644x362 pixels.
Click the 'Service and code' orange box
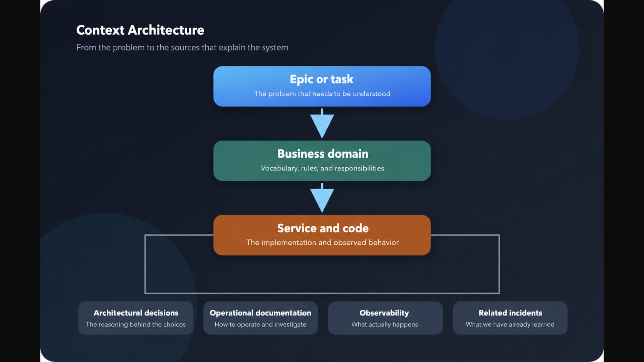322,235
